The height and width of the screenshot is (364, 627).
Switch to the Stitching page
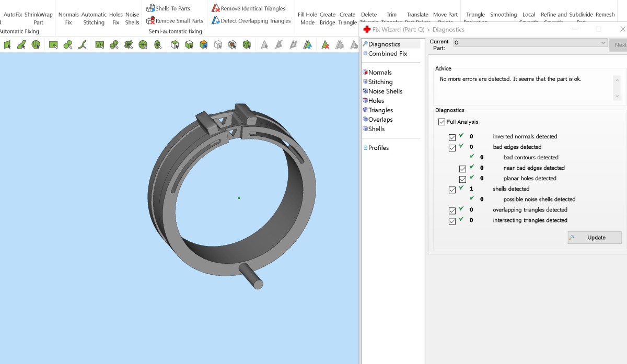point(380,82)
